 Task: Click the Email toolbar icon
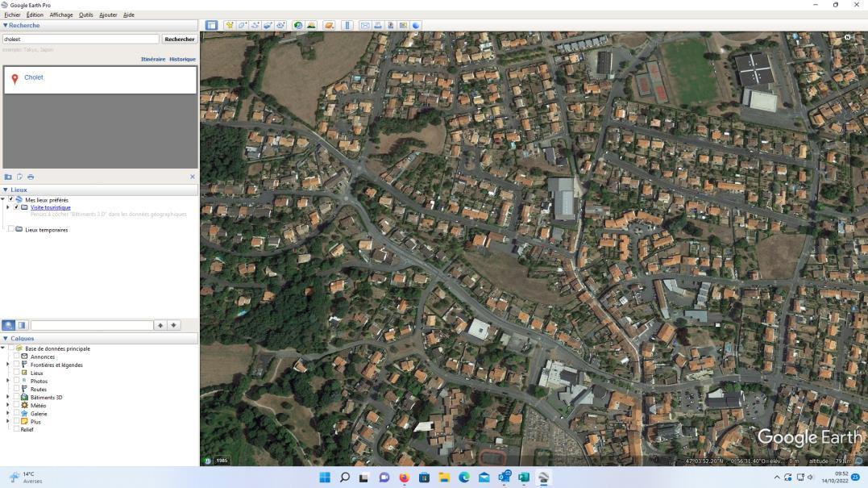pyautogui.click(x=365, y=26)
